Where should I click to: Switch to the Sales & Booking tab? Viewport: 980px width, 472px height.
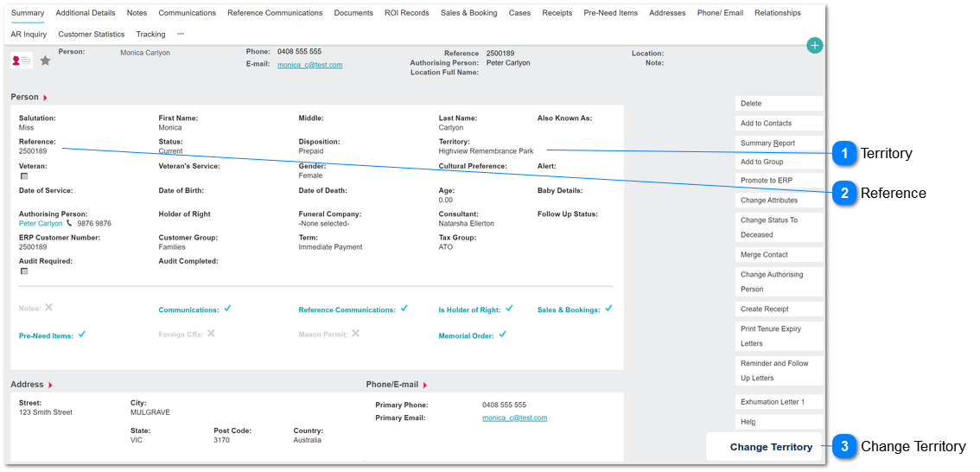tap(468, 12)
